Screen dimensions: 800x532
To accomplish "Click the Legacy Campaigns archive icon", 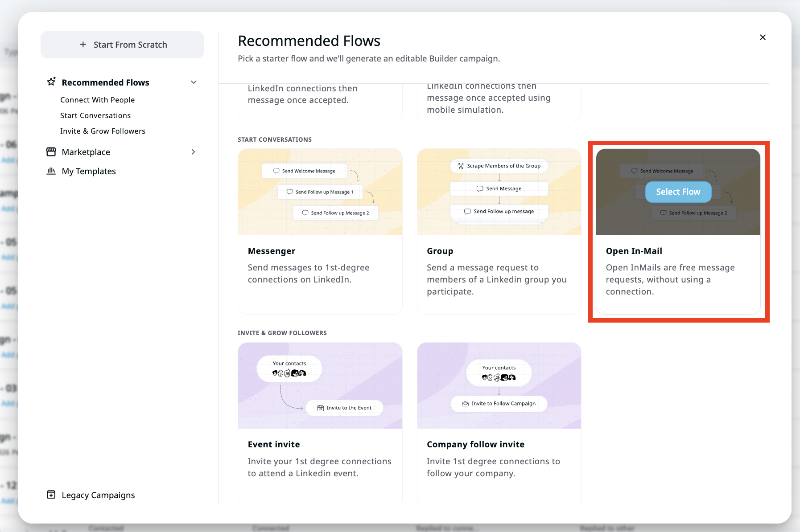I will click(51, 495).
